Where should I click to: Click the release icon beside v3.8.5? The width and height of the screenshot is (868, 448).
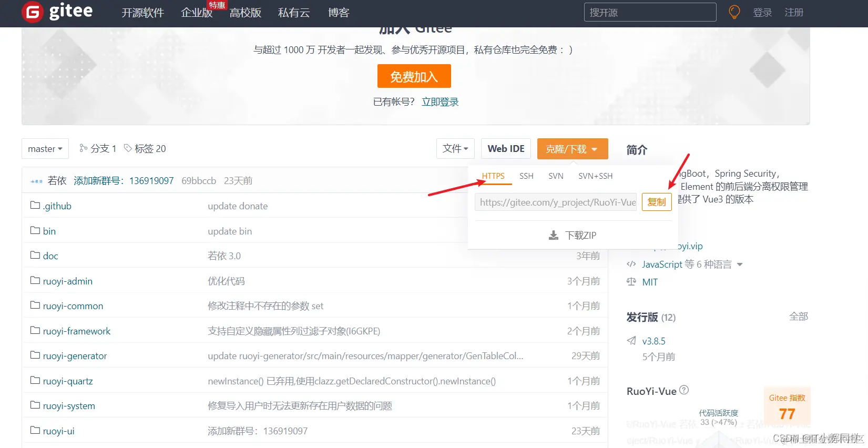631,341
